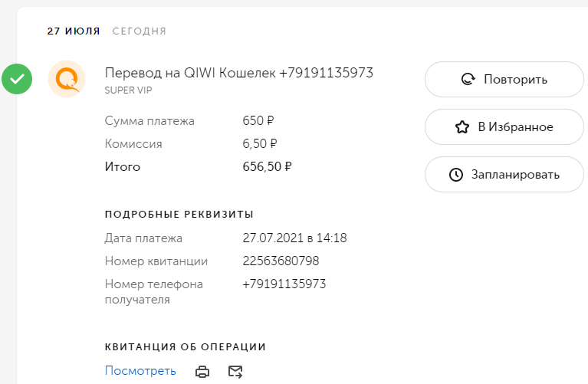Click the orange QIWI wallet logo
This screenshot has width=588, height=384.
click(67, 80)
